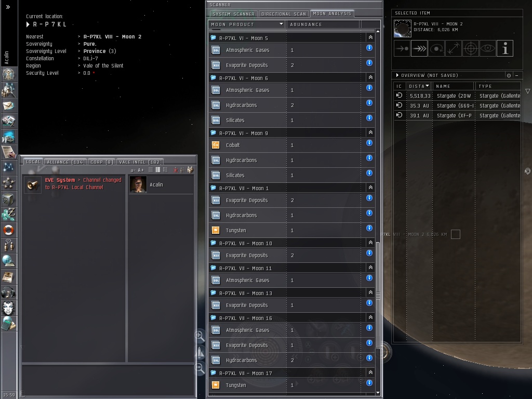532x399 pixels.
Task: Click zoom-in magnifier beside scanner
Action: pos(199,336)
